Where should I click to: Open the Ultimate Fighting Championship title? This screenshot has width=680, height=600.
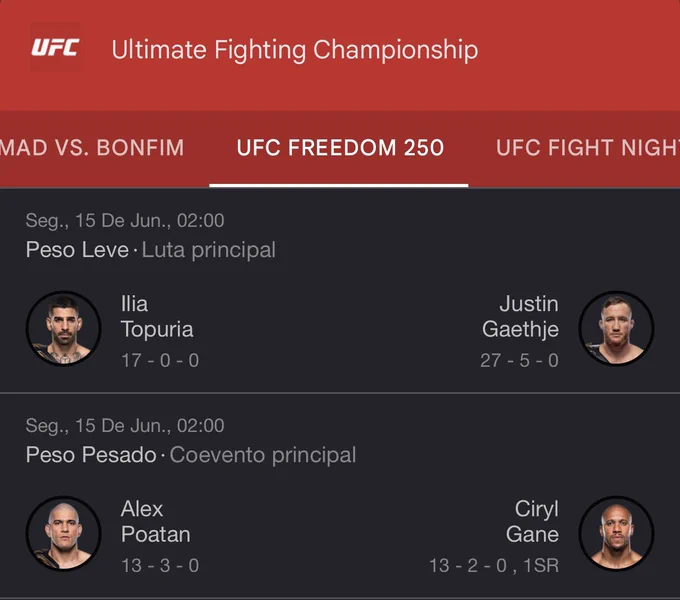tap(295, 50)
